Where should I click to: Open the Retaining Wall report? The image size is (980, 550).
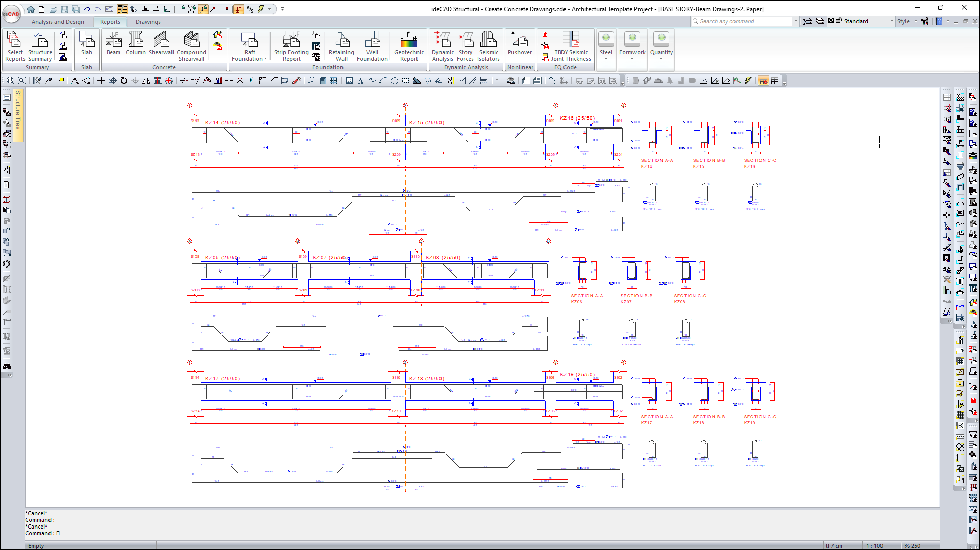pyautogui.click(x=341, y=46)
